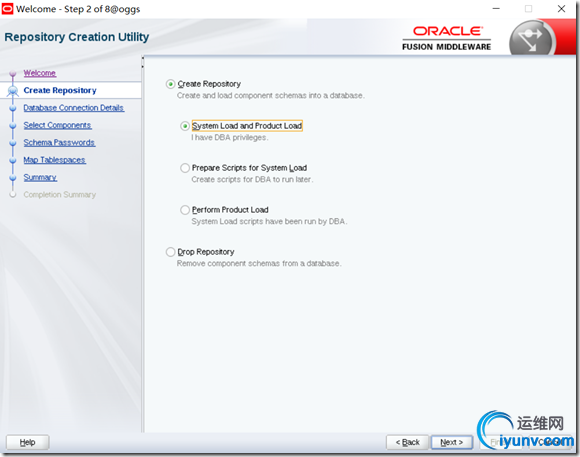
Task: Click the Completion Summary step bullet
Action: click(13, 195)
